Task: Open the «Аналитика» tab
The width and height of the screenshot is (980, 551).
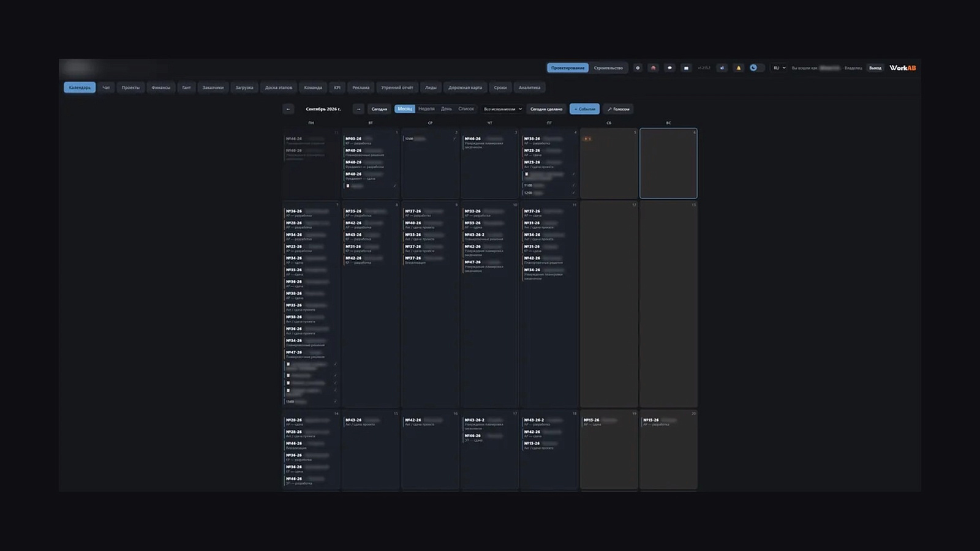Action: pos(530,88)
